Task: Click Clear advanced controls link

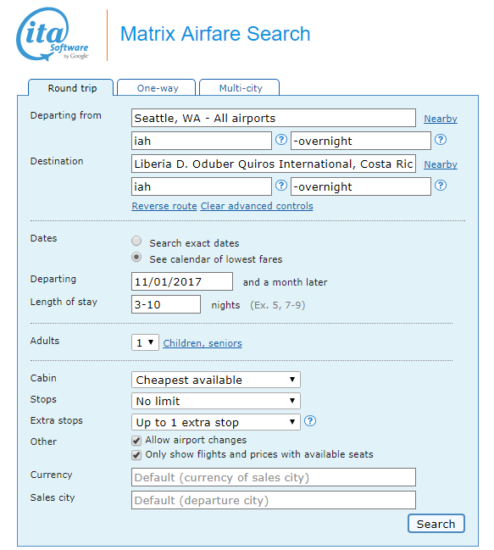Action: point(257,206)
